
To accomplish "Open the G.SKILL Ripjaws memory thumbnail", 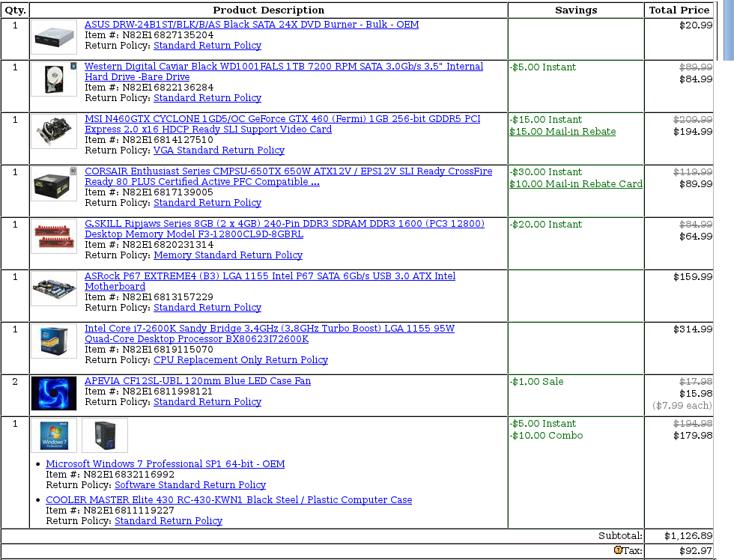I will click(54, 237).
